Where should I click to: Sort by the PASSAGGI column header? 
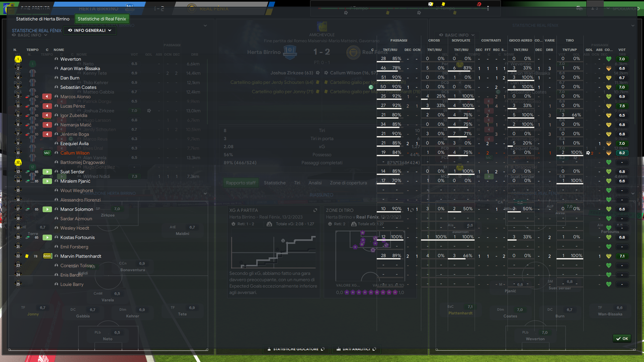[x=398, y=40]
